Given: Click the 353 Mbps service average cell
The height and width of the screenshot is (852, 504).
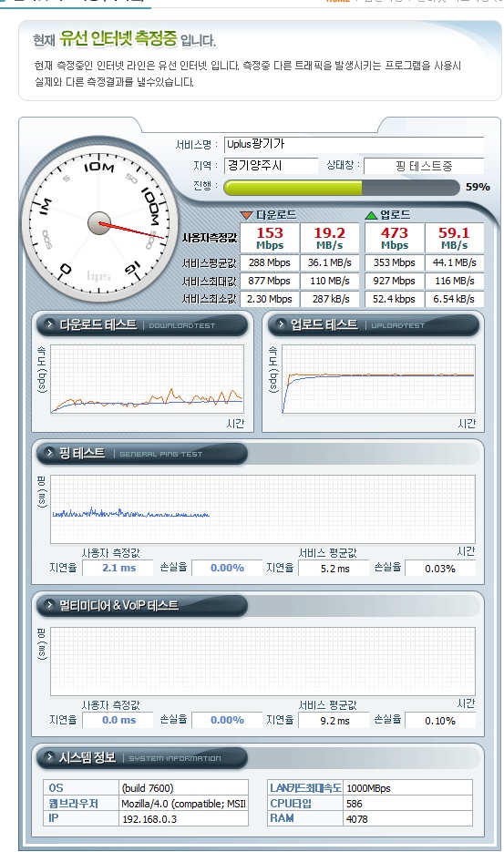Looking at the screenshot, I should (x=394, y=262).
